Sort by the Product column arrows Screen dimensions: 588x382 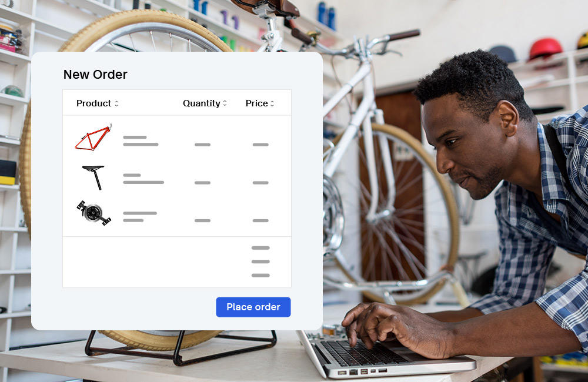[x=116, y=103]
